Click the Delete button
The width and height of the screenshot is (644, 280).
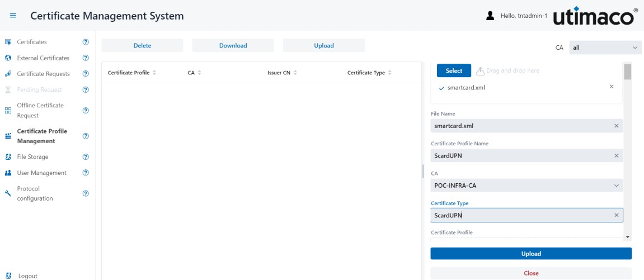[142, 45]
